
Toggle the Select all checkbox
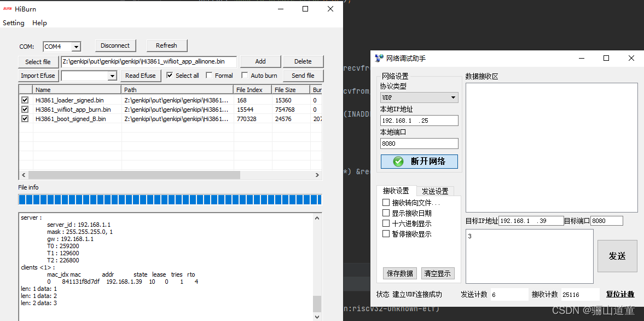point(170,75)
